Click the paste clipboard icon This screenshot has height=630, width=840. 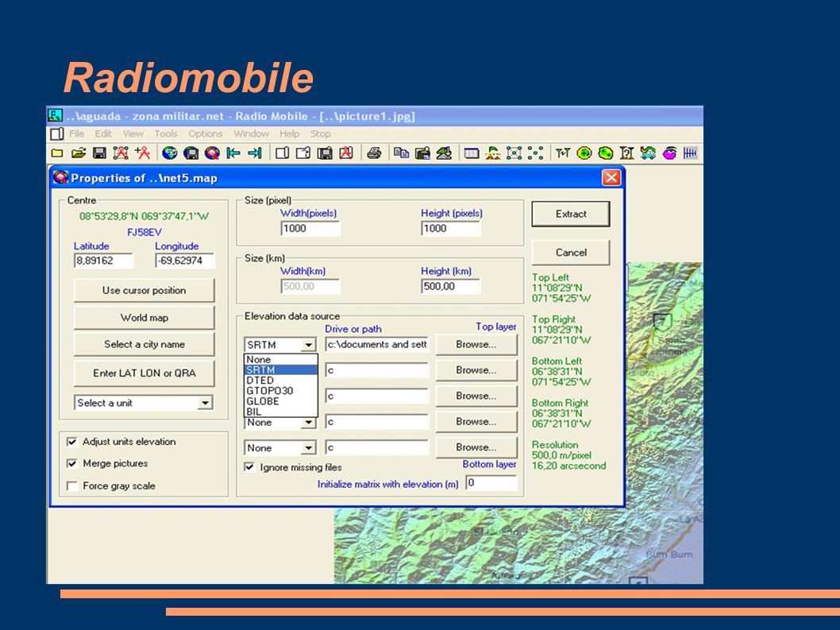point(422,153)
